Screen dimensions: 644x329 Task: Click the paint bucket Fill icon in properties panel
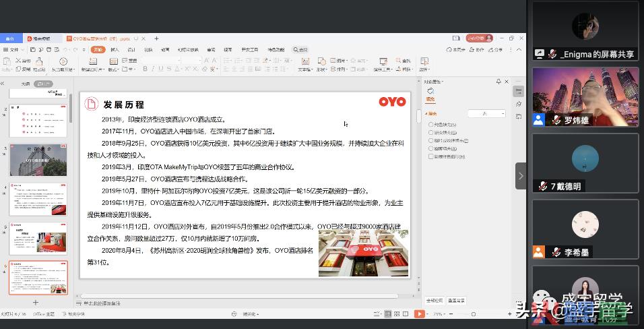pyautogui.click(x=430, y=91)
